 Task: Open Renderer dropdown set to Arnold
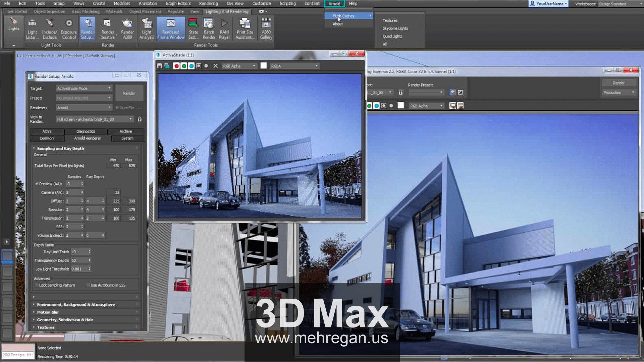pyautogui.click(x=84, y=108)
